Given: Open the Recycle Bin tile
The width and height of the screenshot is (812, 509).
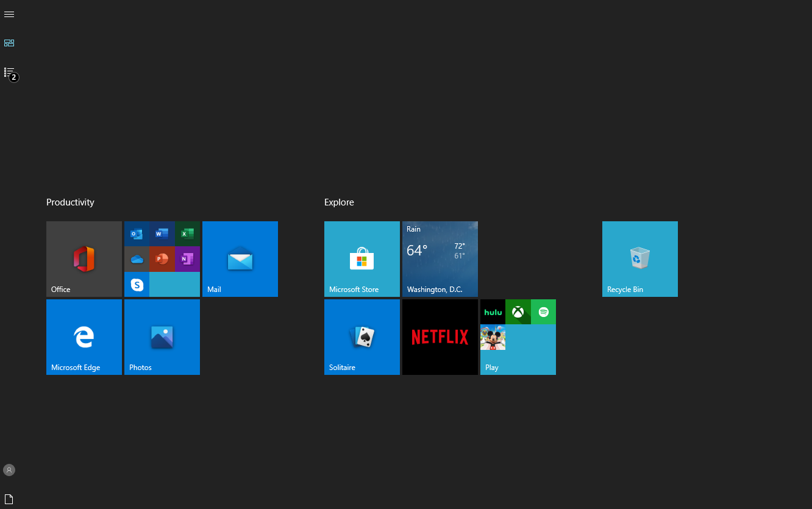Looking at the screenshot, I should [639, 258].
